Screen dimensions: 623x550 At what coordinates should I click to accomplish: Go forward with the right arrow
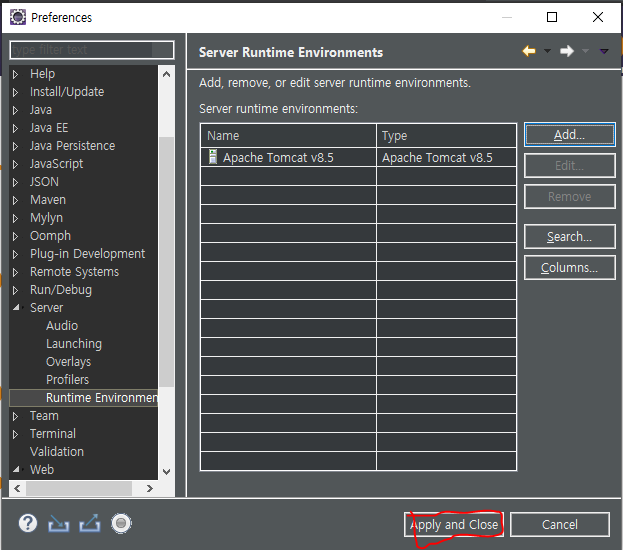tap(567, 51)
